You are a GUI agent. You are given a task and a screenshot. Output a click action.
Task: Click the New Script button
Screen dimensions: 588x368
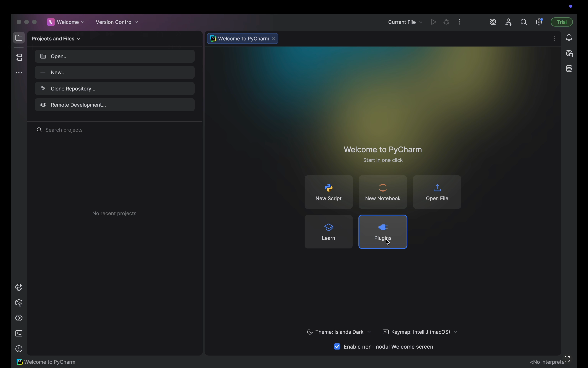[x=328, y=192]
